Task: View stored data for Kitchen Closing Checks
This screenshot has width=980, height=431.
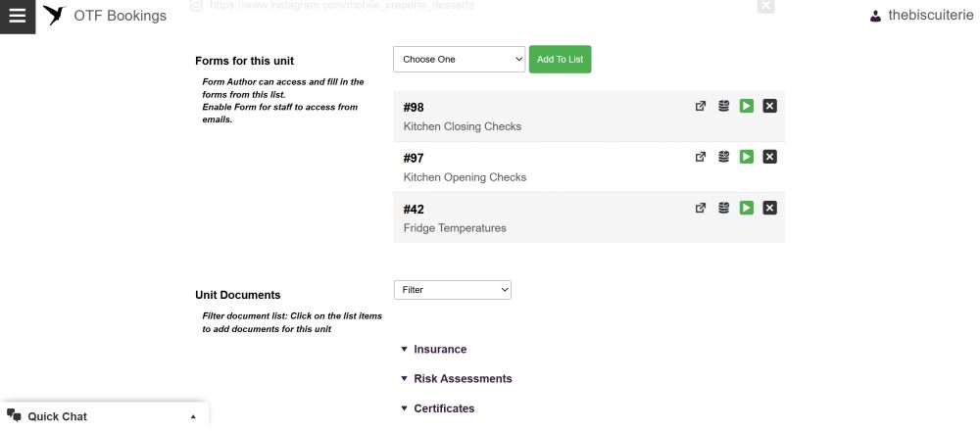Action: pos(724,106)
